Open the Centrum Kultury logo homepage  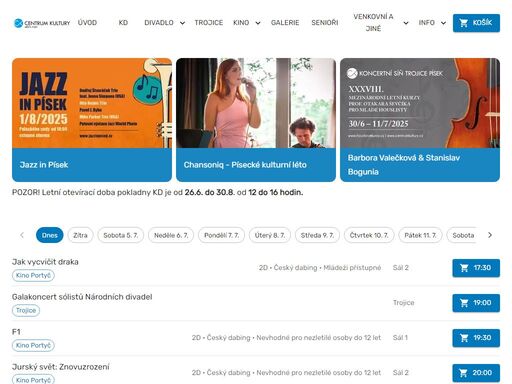tap(42, 23)
